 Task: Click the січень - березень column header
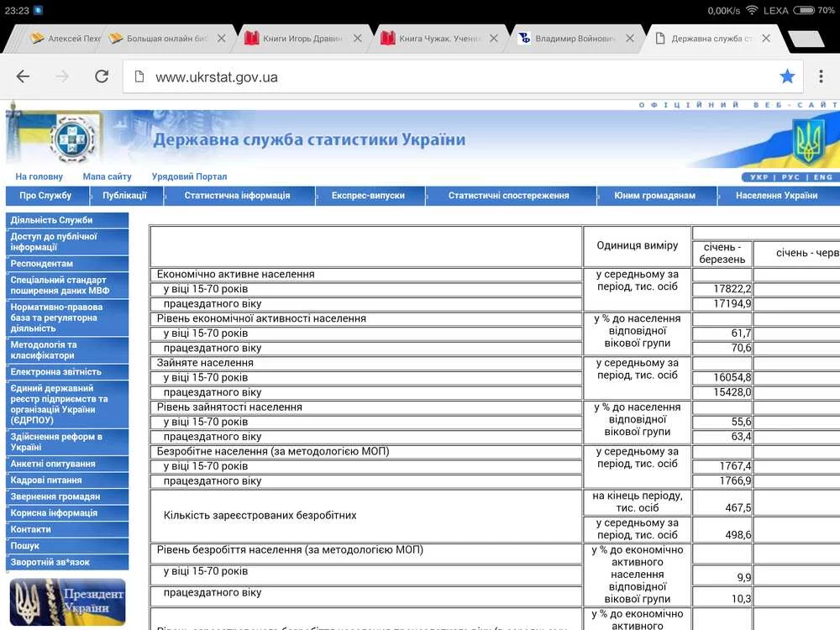[722, 254]
